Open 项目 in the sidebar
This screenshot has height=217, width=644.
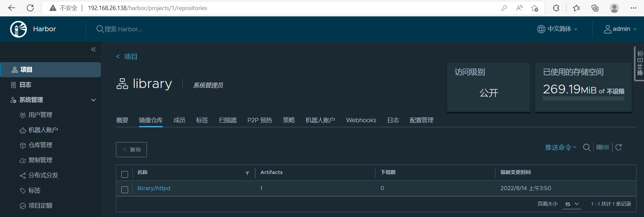50,70
